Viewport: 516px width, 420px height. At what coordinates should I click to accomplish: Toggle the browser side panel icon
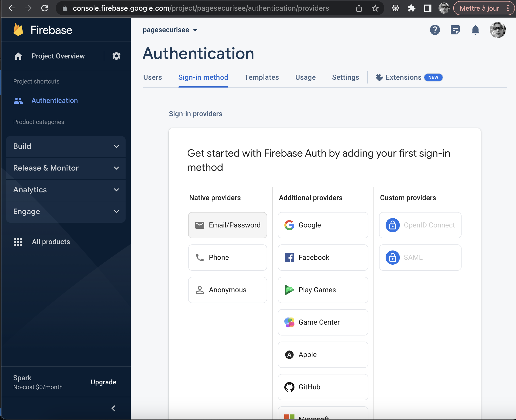pos(428,8)
